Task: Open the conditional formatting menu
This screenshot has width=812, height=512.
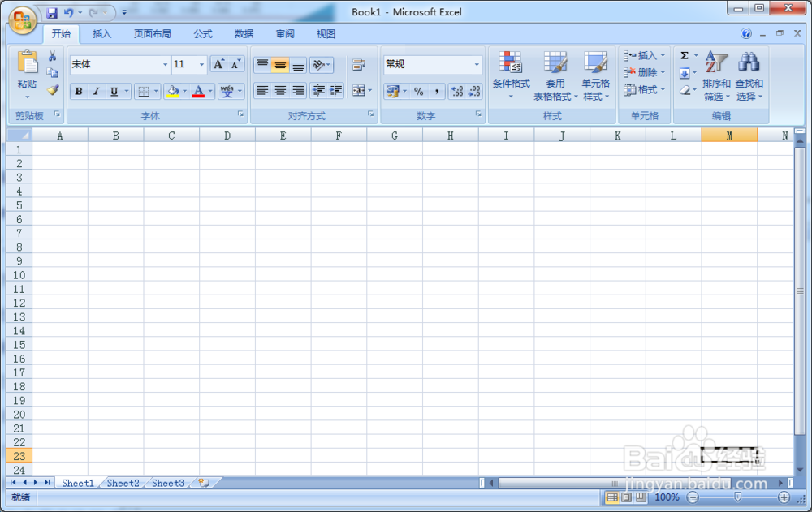Action: 511,75
